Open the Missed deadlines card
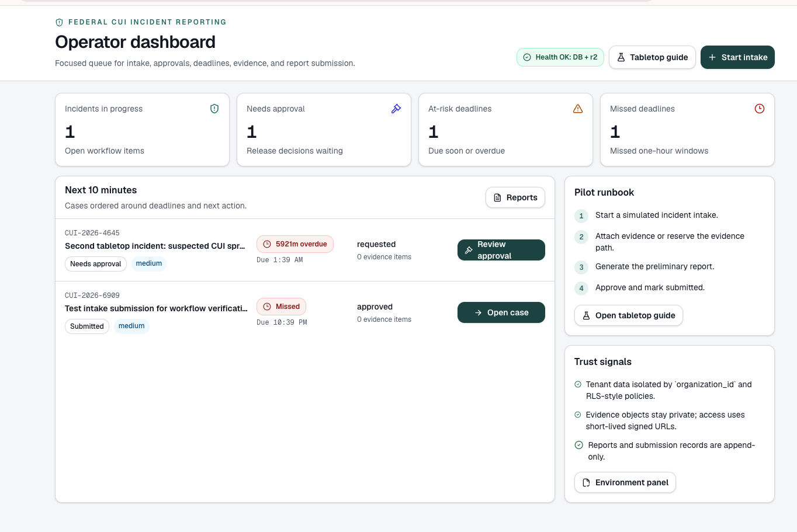This screenshot has width=797, height=532. (687, 130)
